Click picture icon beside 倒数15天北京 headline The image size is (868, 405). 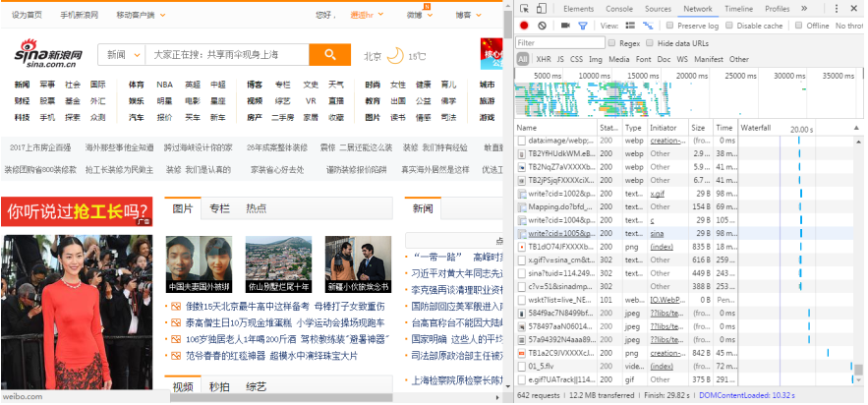click(176, 306)
